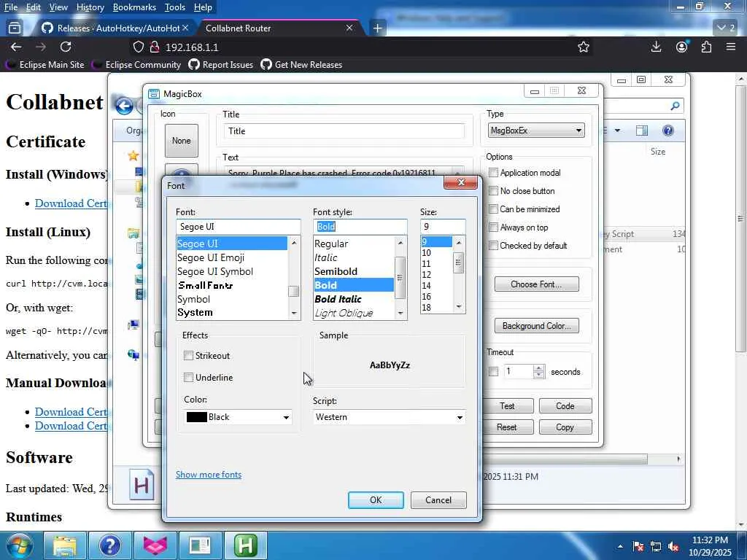Open File Explorer from the taskbar
Viewport: 747px width, 560px height.
(64, 545)
